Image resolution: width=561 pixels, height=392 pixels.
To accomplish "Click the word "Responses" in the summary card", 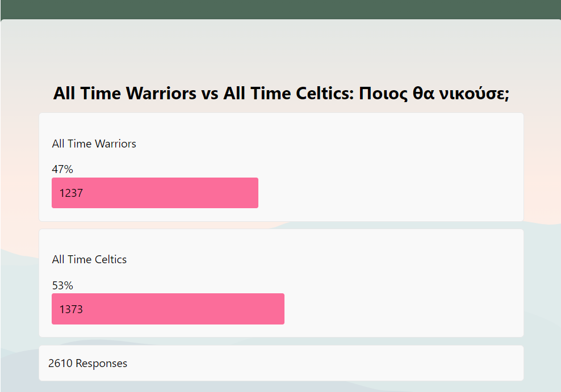I will (x=101, y=363).
